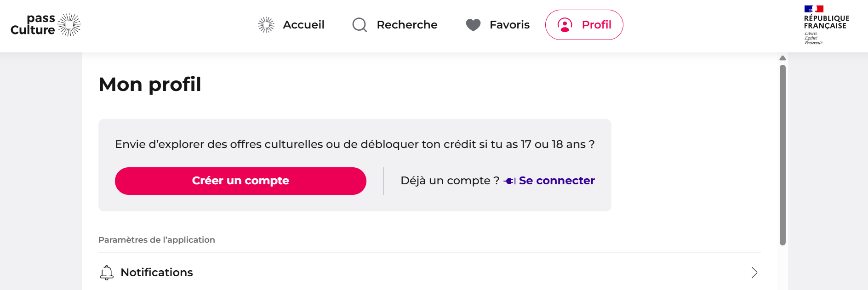Click the plug icon beside Se connecter
This screenshot has height=290, width=868.
509,181
